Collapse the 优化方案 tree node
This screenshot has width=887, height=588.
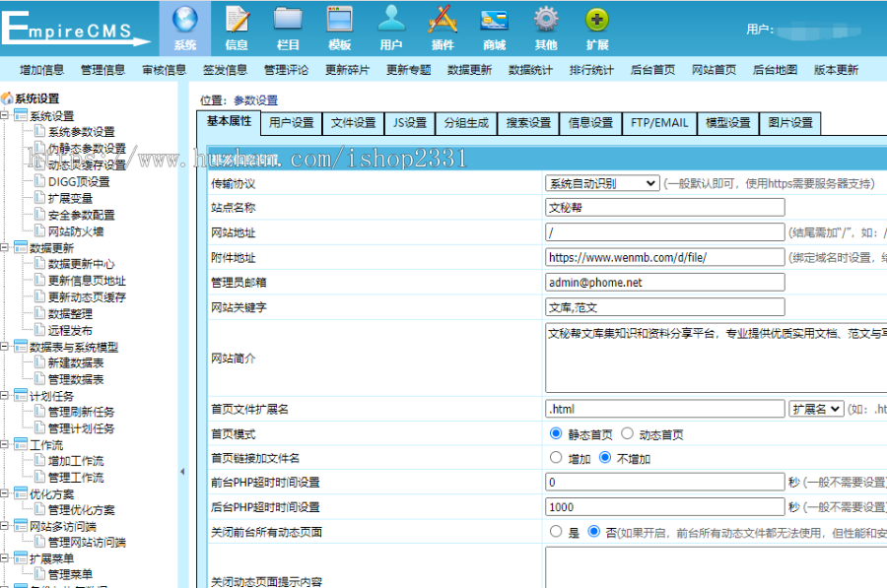click(x=5, y=493)
